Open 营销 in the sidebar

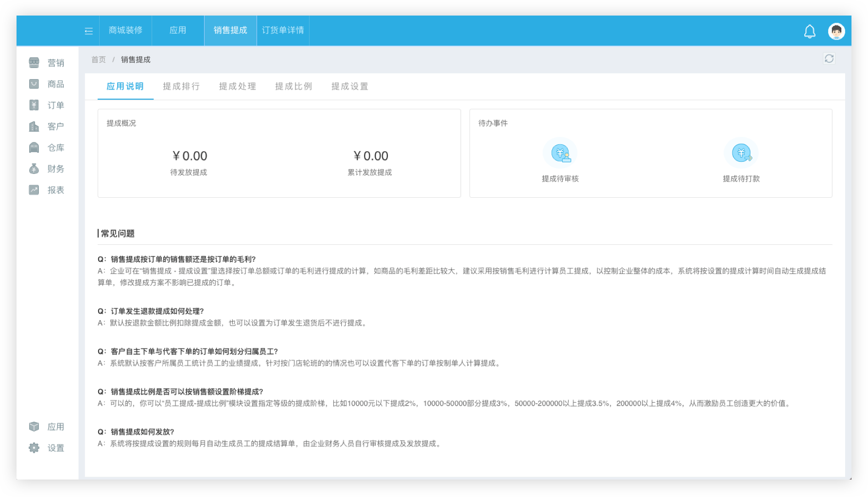[x=47, y=63]
